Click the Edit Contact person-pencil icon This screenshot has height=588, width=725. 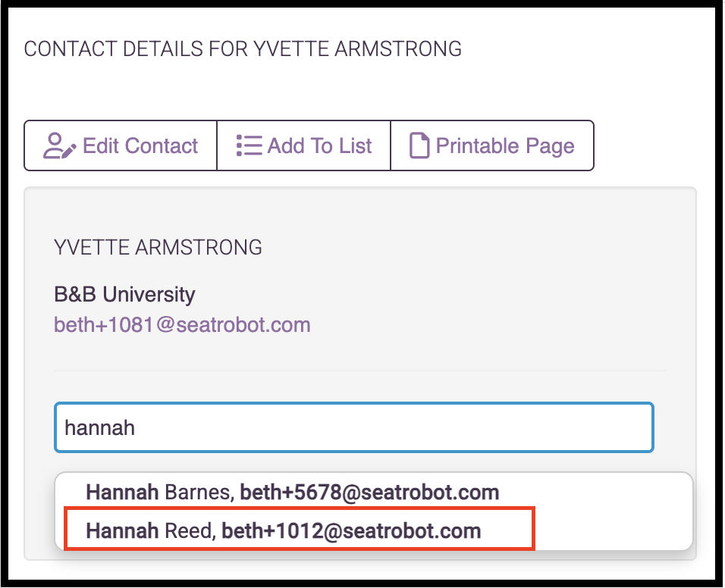coord(59,146)
